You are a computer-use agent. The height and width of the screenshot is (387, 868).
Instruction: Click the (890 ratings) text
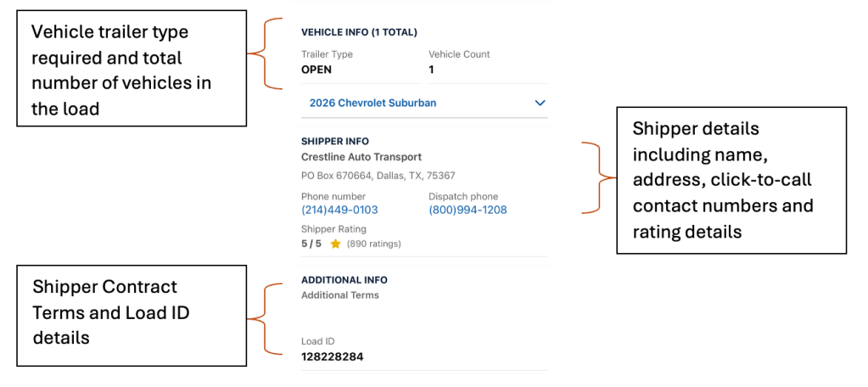374,244
